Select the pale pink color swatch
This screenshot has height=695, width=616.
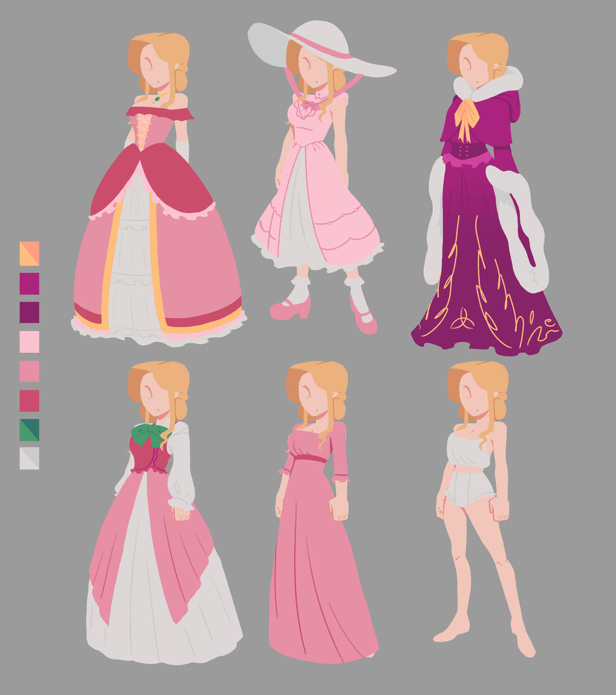(29, 341)
